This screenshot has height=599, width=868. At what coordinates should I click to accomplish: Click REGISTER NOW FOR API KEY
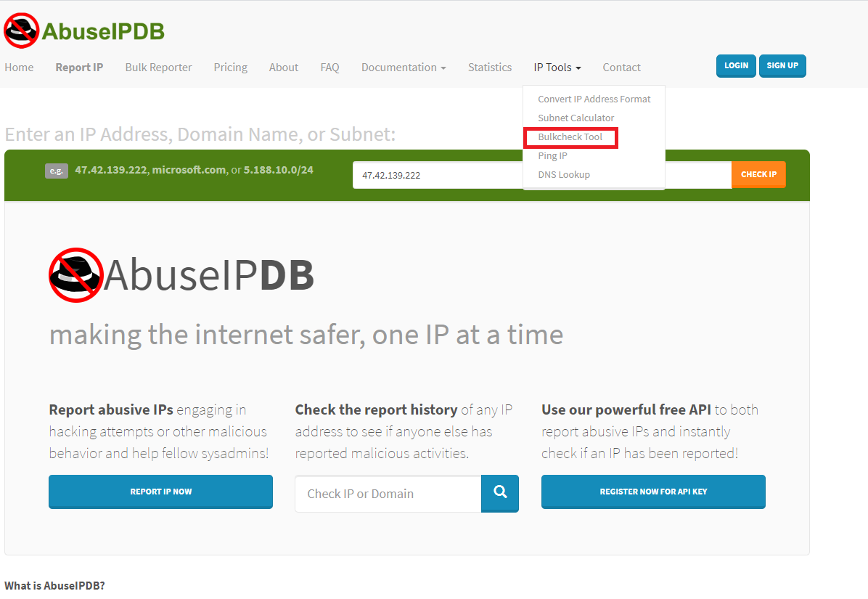click(653, 492)
